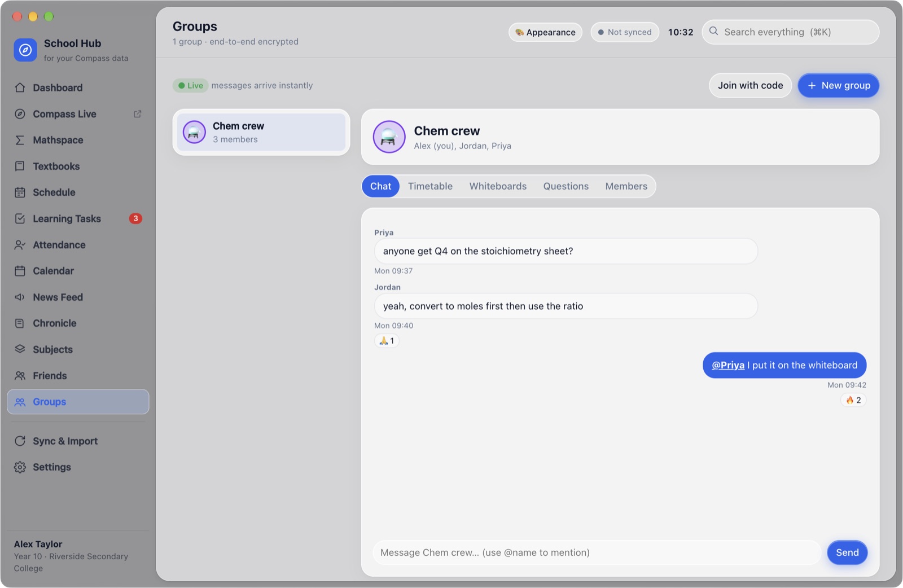This screenshot has width=903, height=588.
Task: Click the Not synced status pill
Action: point(625,32)
